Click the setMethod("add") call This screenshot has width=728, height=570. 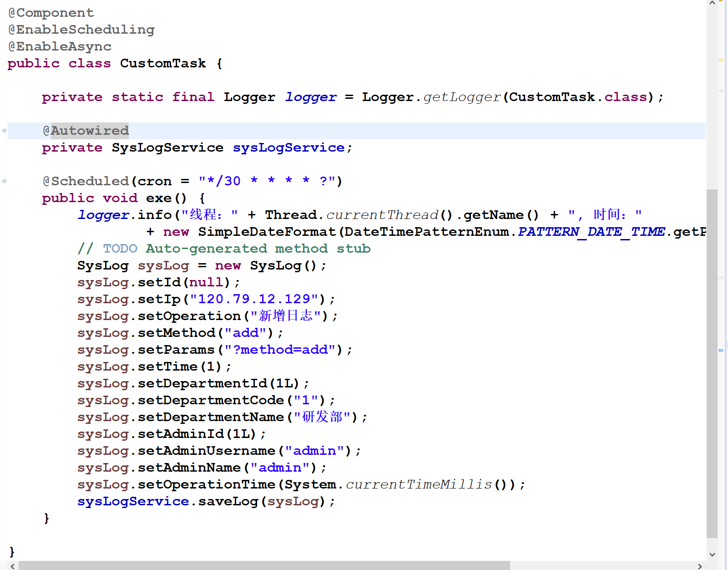click(x=206, y=333)
